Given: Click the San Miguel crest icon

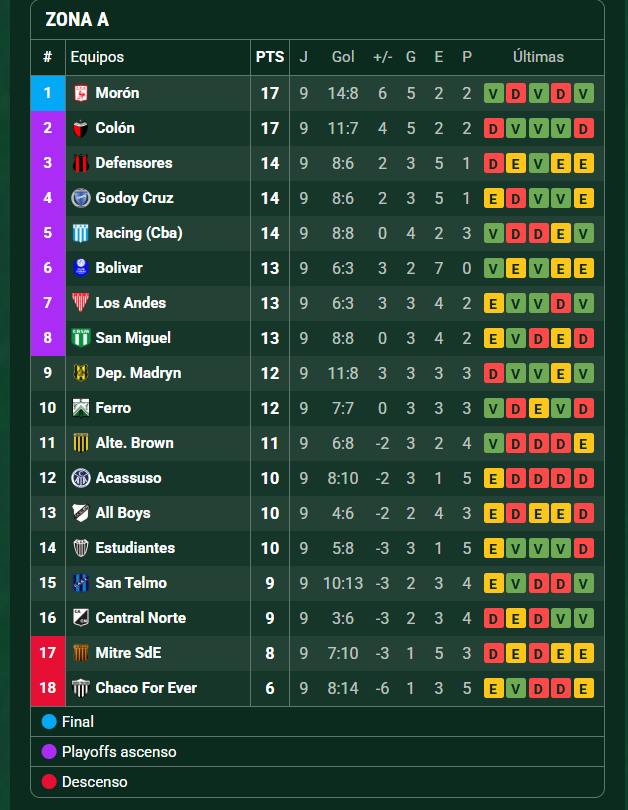Looking at the screenshot, I should tap(81, 338).
